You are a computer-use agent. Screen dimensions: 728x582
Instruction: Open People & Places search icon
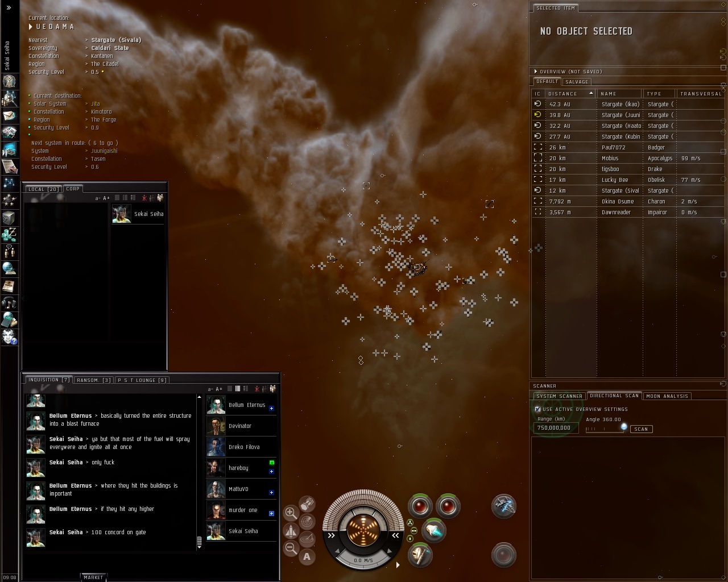click(x=9, y=98)
